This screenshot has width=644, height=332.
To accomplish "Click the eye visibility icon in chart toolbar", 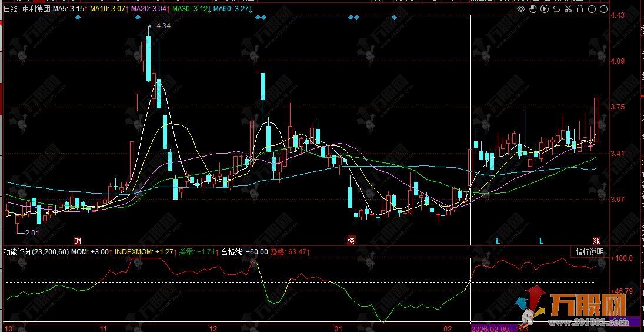I will pos(521,9).
